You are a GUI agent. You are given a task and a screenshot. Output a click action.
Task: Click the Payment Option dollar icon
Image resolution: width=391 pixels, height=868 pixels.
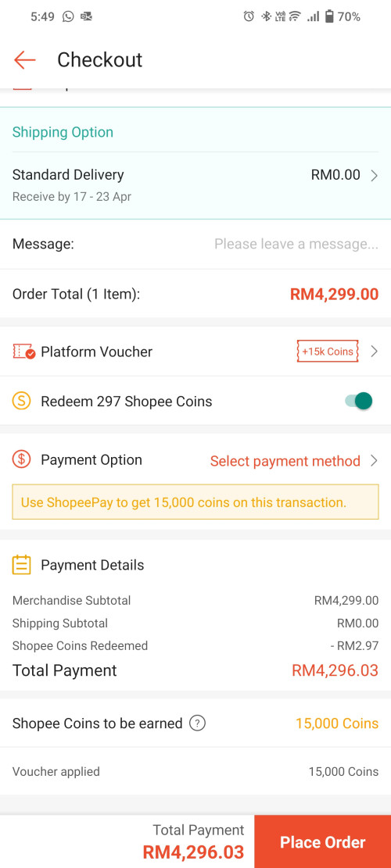click(x=21, y=459)
